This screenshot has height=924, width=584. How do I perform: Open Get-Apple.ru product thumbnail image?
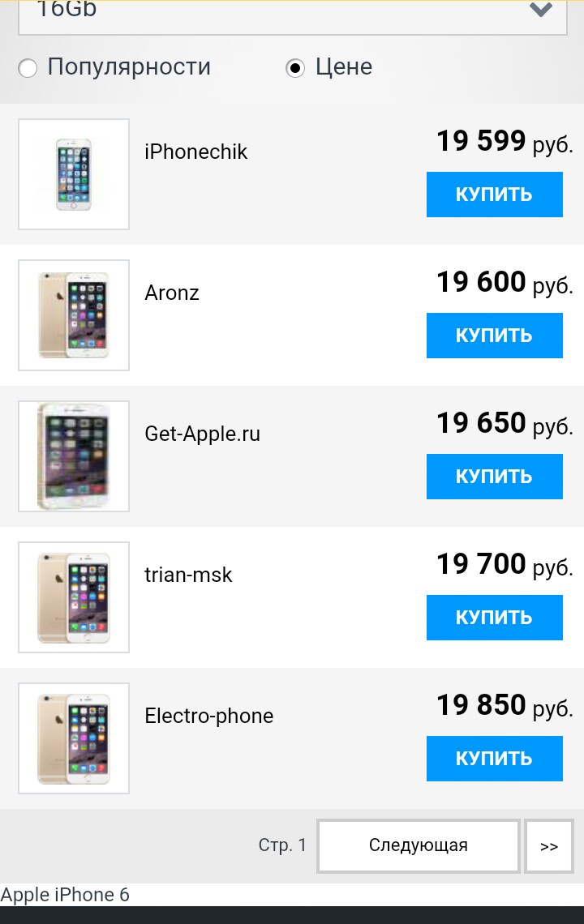[x=74, y=456]
